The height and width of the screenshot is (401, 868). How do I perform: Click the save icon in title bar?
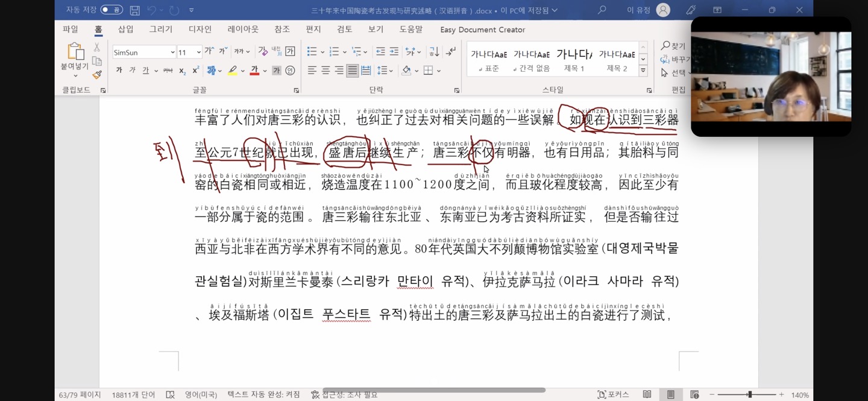click(x=134, y=10)
